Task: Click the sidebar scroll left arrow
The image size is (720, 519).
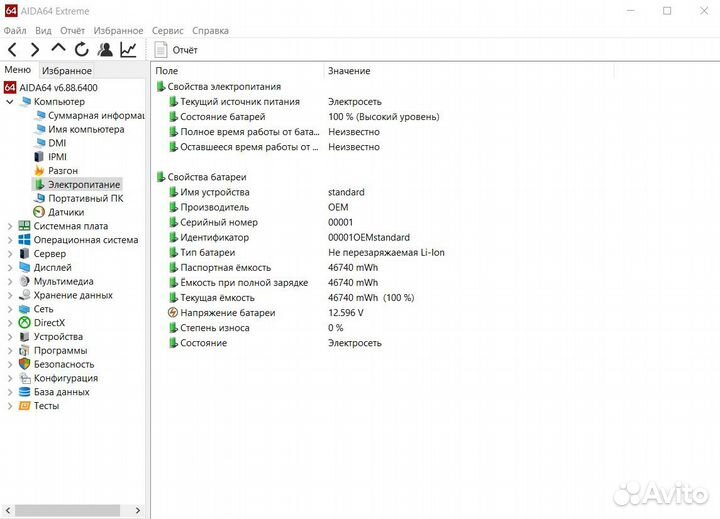Action: click(x=8, y=510)
